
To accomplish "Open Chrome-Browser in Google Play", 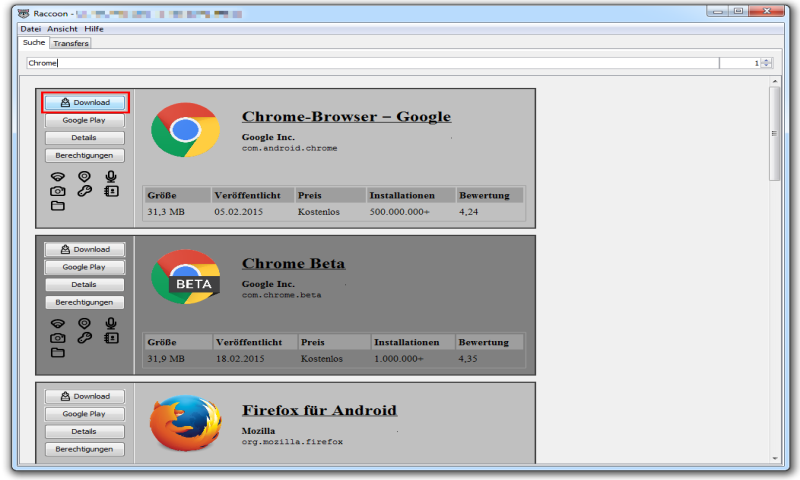I will pyautogui.click(x=85, y=120).
